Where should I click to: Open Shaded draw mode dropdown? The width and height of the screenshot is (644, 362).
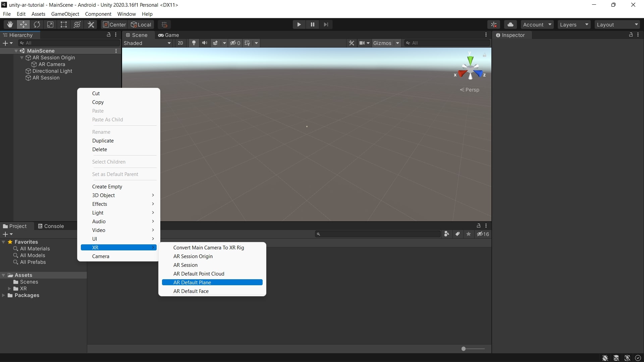click(147, 43)
